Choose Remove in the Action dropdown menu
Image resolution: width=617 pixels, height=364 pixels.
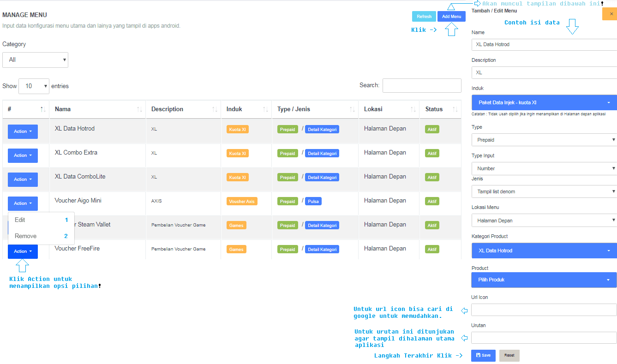click(25, 236)
